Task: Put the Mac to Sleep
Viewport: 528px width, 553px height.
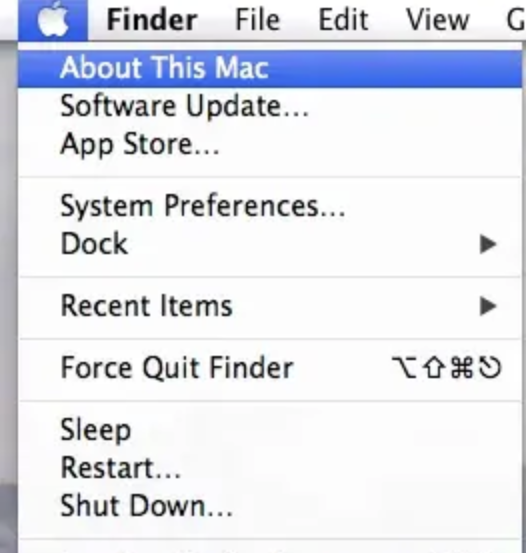Action: click(x=270, y=430)
